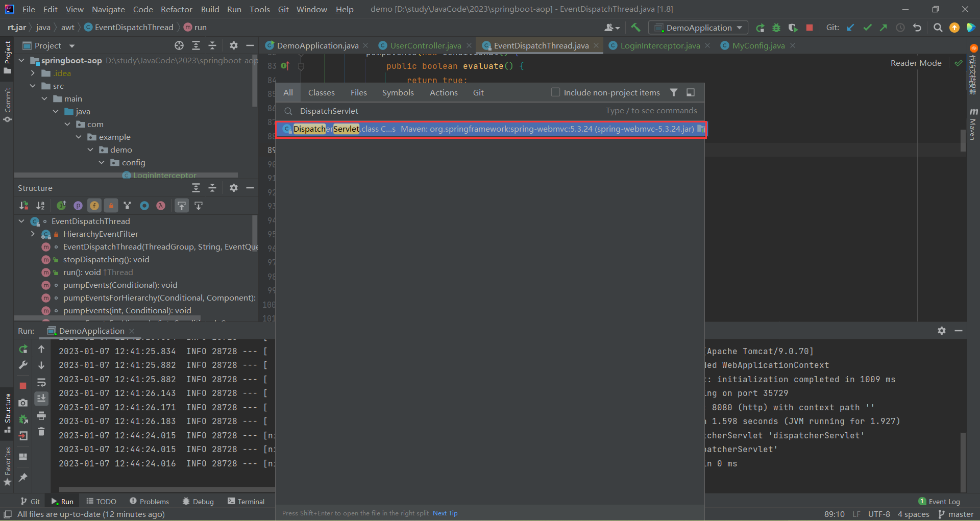Sort Structure members by visibility
Viewport: 980px width, 521px height.
click(x=24, y=206)
